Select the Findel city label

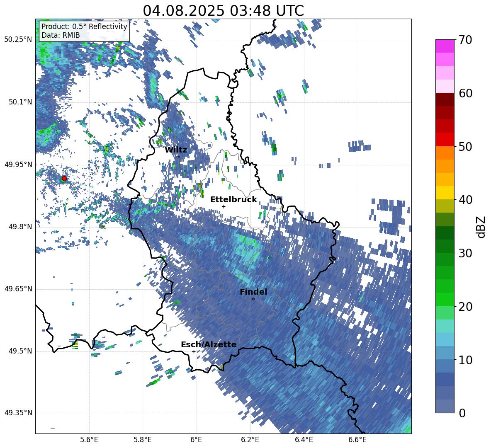[x=253, y=292]
